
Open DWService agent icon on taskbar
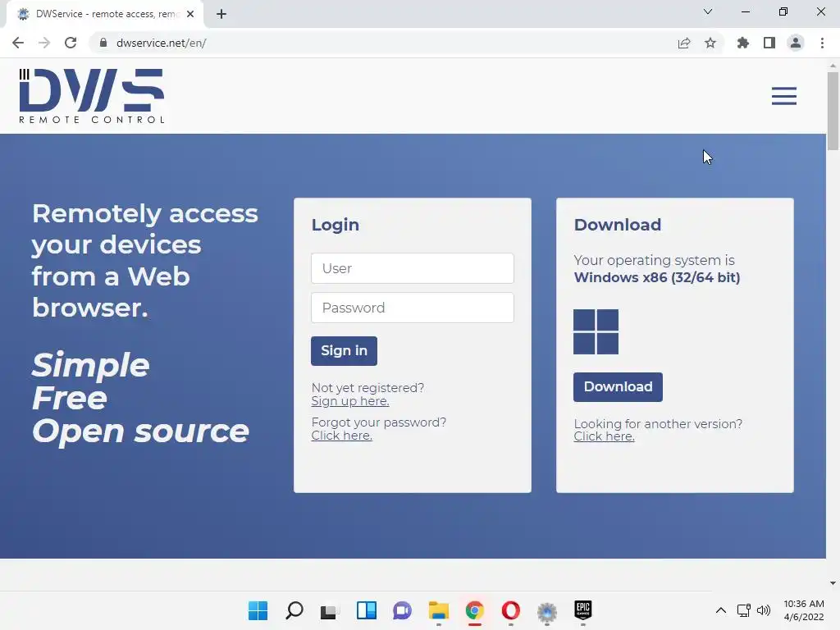(x=547, y=610)
